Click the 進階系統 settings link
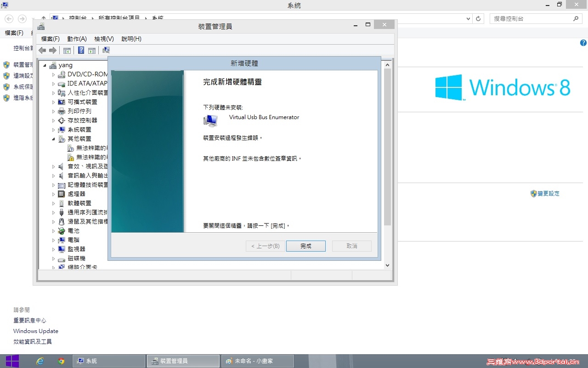 (23, 98)
